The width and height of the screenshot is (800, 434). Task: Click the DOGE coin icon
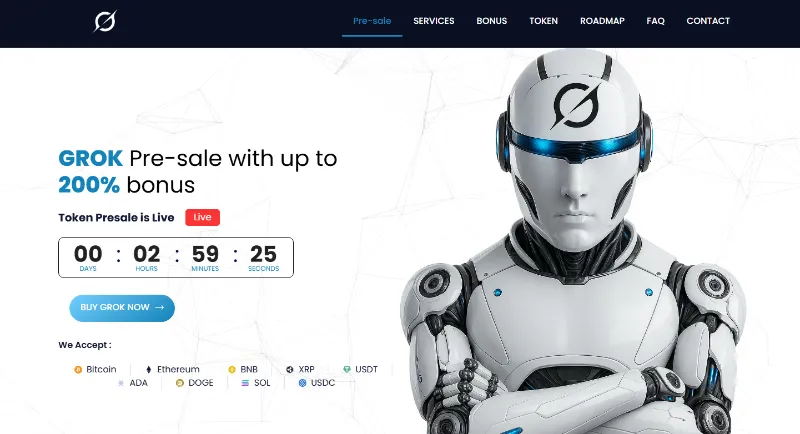[x=180, y=383]
